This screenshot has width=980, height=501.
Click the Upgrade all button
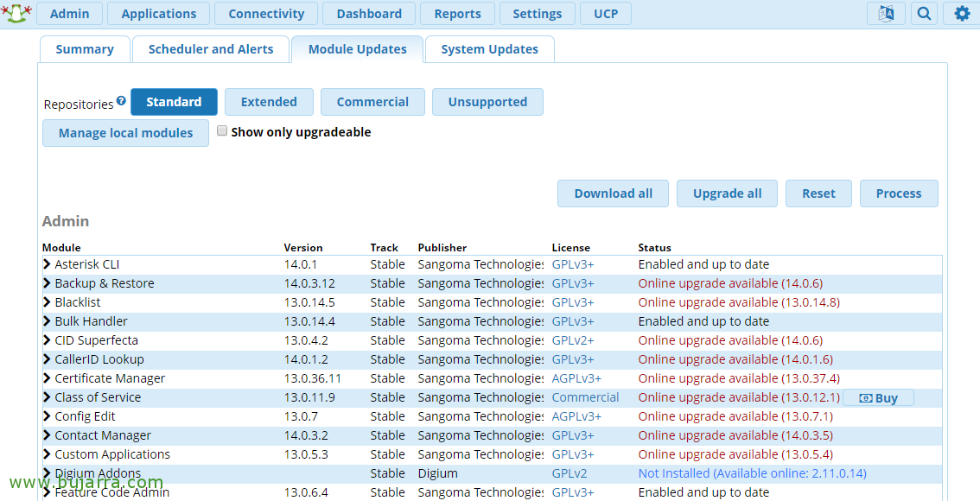pos(727,193)
